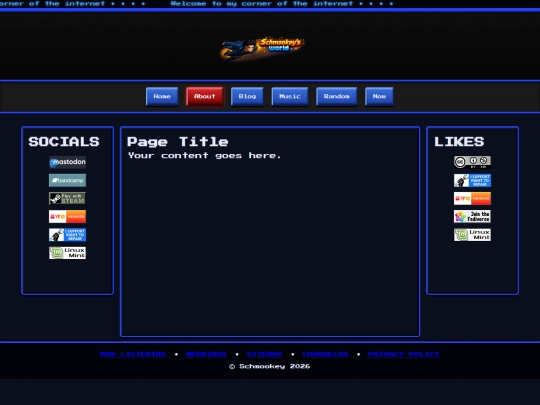The image size is (540, 405).
Task: Visit the Sitemap link
Action: click(x=264, y=354)
